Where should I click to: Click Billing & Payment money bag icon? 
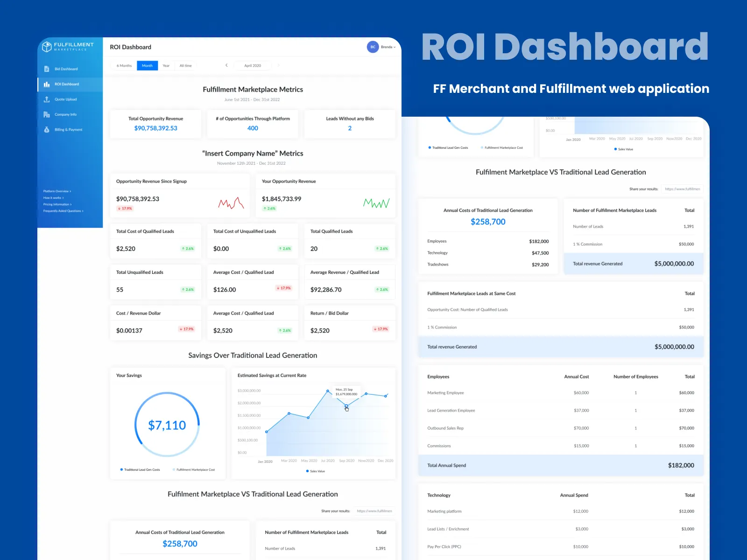[47, 130]
